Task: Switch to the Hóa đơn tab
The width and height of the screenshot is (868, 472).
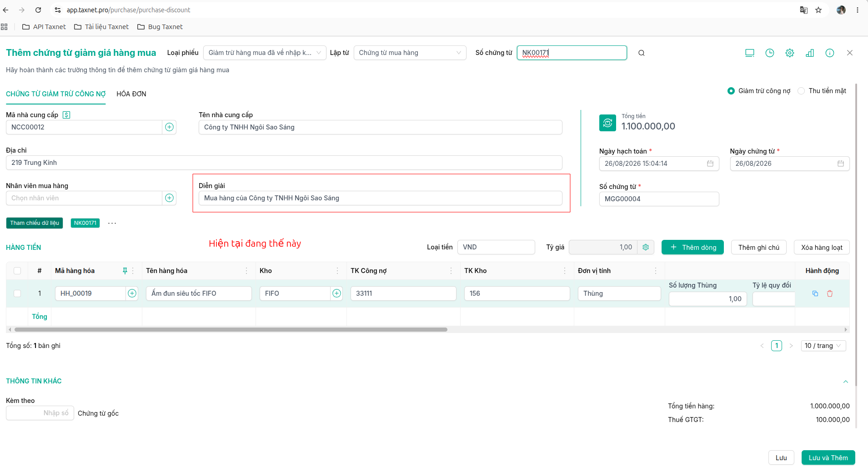Action: (x=131, y=94)
